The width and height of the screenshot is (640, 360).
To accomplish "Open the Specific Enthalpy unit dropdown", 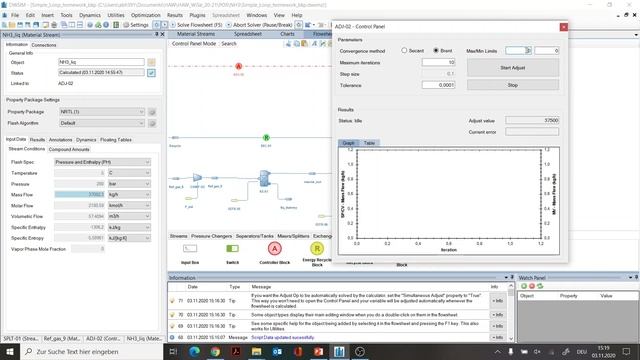I will click(129, 227).
